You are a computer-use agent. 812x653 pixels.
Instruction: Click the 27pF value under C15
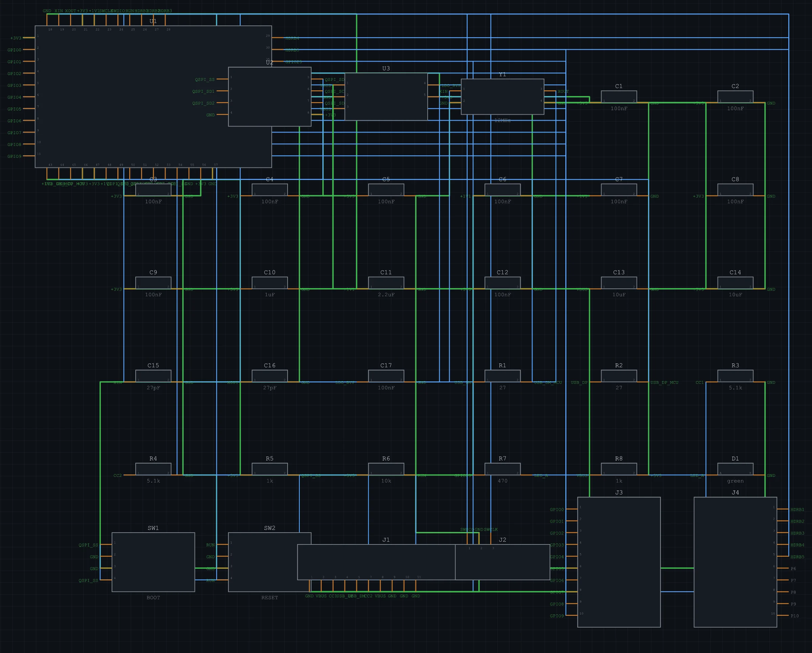[153, 388]
